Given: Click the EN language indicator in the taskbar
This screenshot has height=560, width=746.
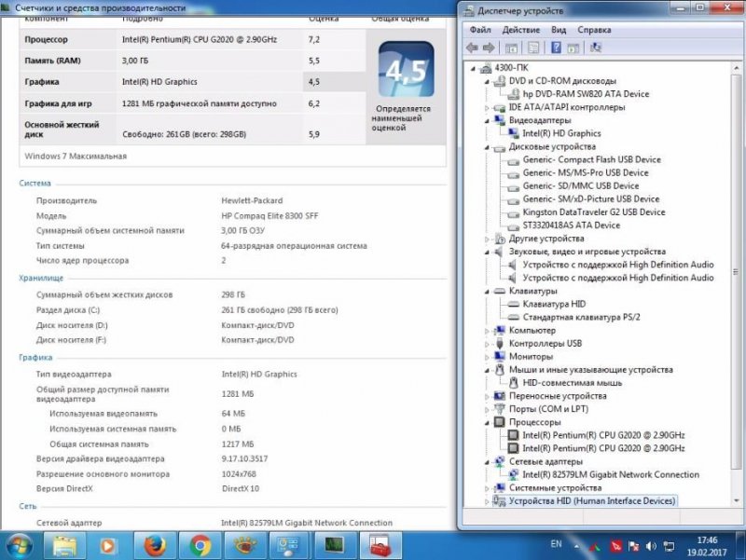Looking at the screenshot, I should pos(556,544).
